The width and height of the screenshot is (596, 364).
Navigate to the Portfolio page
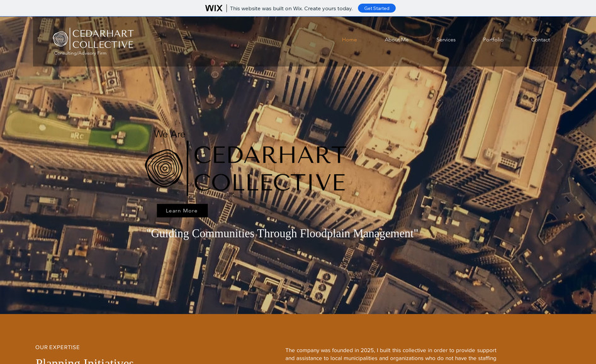tap(493, 40)
